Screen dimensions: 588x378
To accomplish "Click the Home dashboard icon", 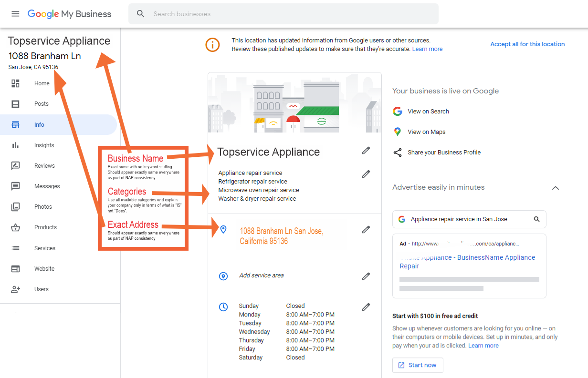I will coord(16,83).
